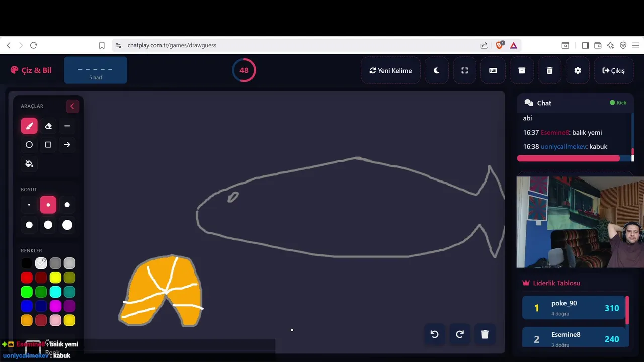644x362 pixels.
Task: Pick the brown-red color swatch
Action: pyautogui.click(x=41, y=320)
